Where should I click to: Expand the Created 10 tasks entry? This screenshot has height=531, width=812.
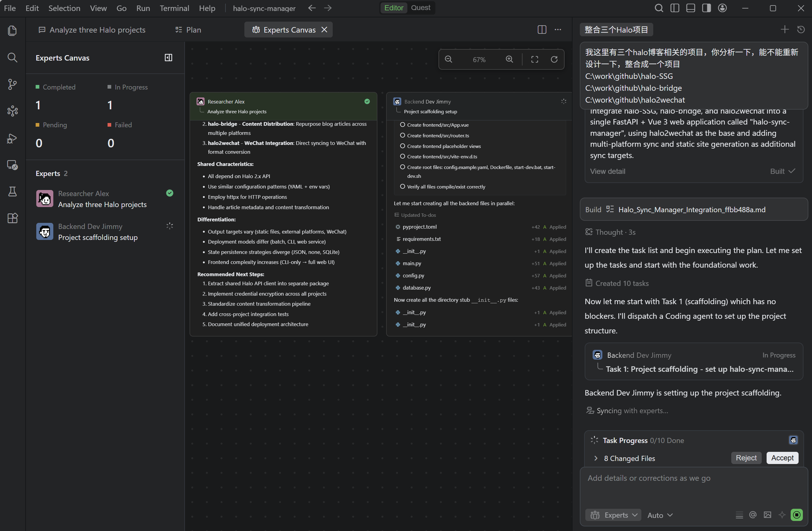617,283
